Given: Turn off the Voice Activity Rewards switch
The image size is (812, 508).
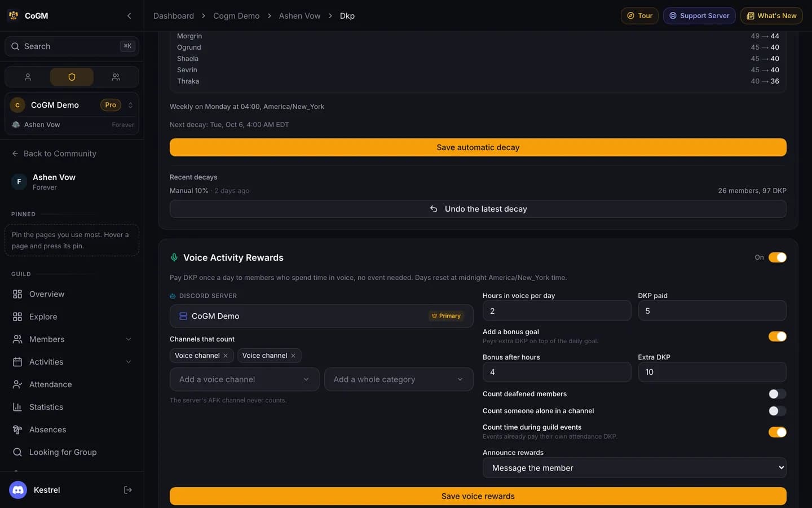Looking at the screenshot, I should [777, 257].
